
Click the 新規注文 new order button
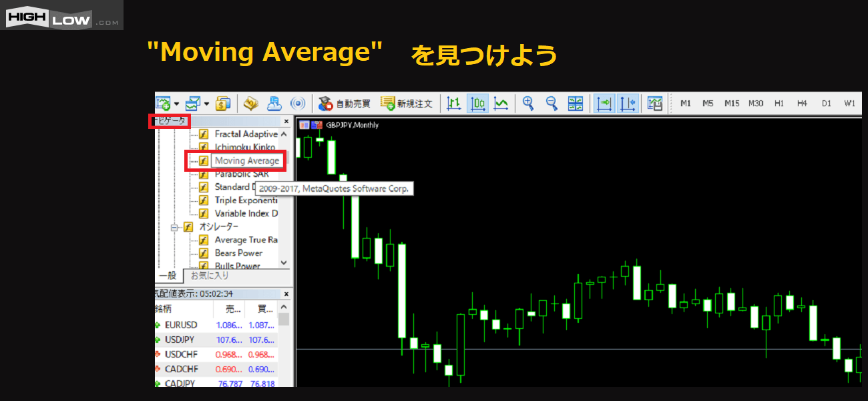[407, 104]
